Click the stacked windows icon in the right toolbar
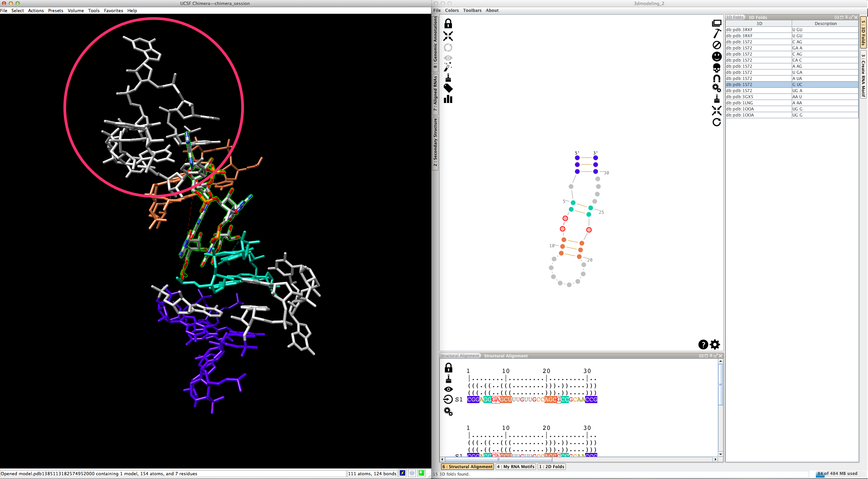 coord(717,23)
